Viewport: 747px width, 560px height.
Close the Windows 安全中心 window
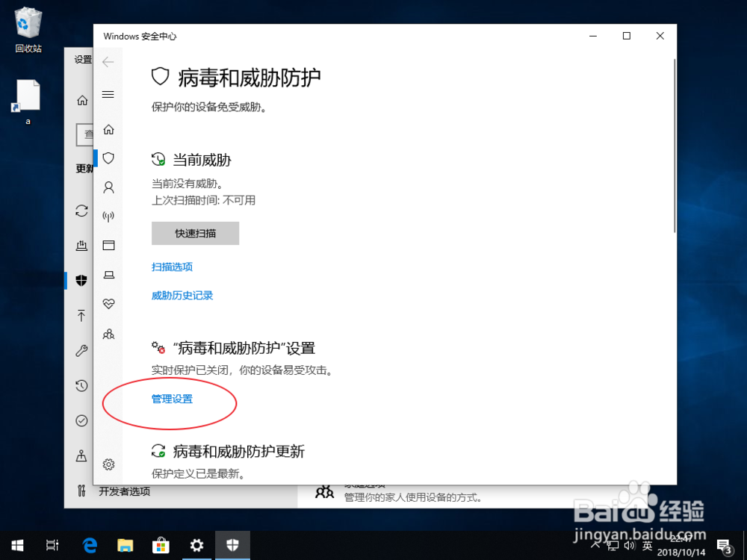(660, 36)
